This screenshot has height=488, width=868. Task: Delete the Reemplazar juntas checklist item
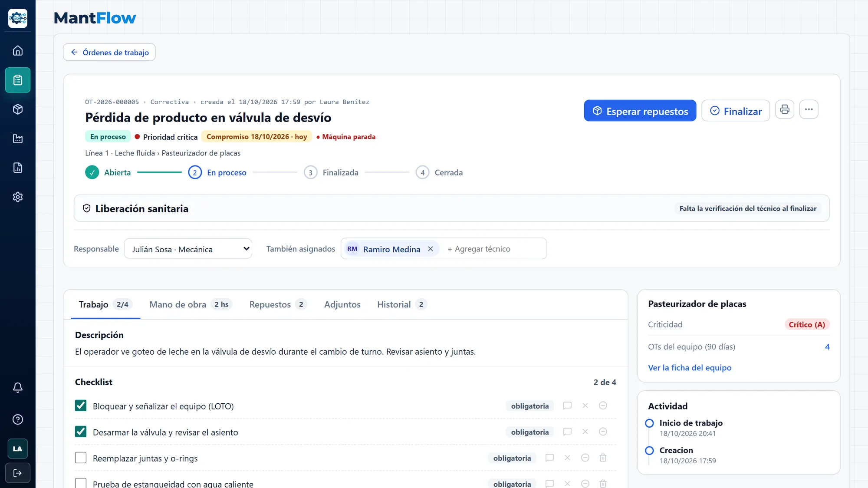point(603,458)
